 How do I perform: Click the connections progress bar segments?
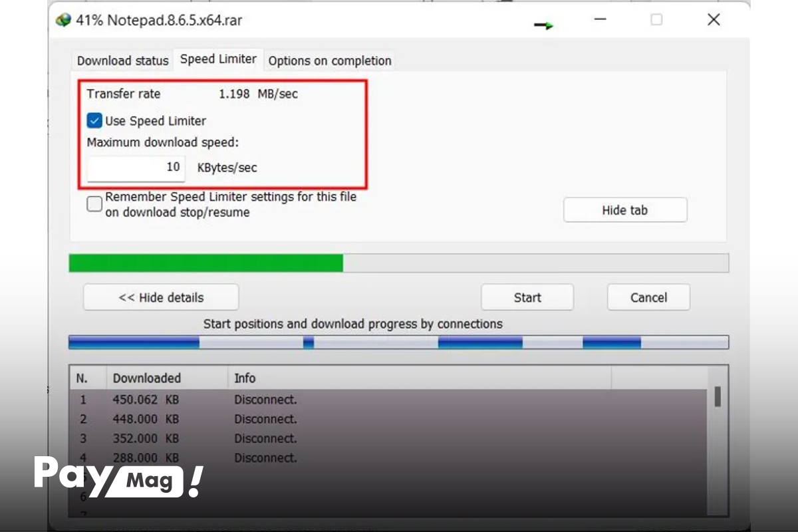tap(399, 342)
